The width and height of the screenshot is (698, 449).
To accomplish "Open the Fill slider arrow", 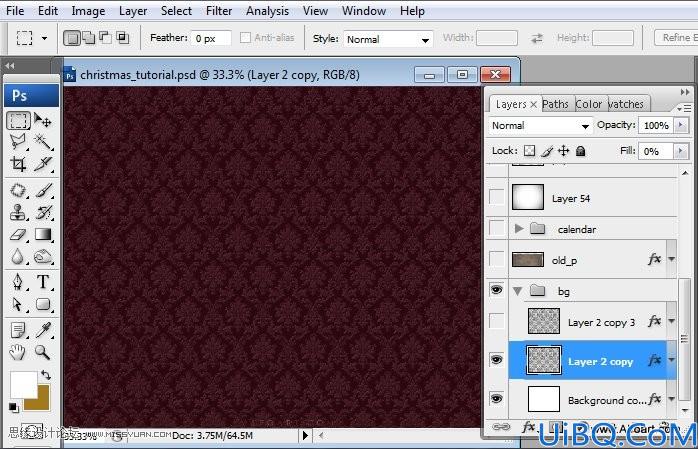I will [681, 151].
